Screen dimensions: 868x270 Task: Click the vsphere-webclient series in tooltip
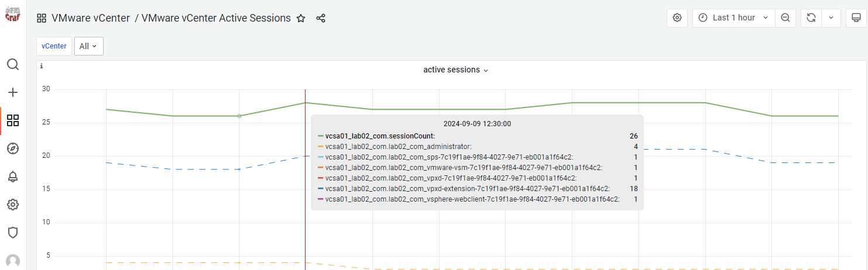[472, 199]
